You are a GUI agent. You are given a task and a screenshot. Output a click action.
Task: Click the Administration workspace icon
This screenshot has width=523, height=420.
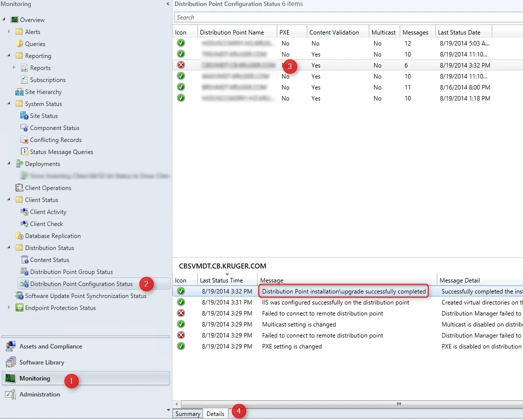pos(10,394)
